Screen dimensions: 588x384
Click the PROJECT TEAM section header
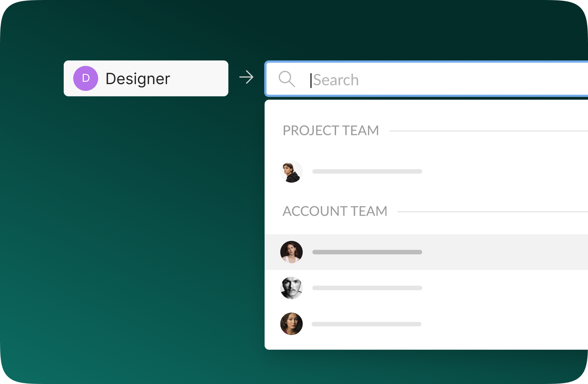coord(331,131)
